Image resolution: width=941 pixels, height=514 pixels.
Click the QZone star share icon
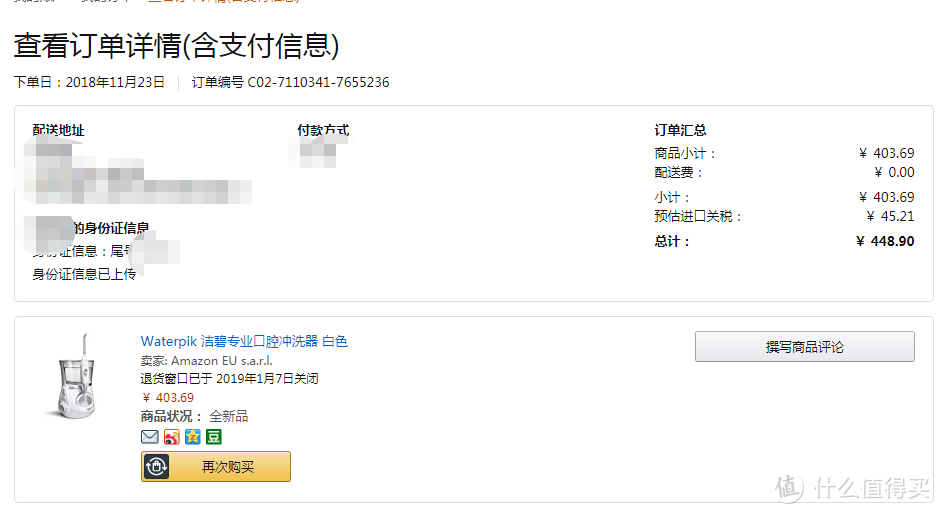193,437
